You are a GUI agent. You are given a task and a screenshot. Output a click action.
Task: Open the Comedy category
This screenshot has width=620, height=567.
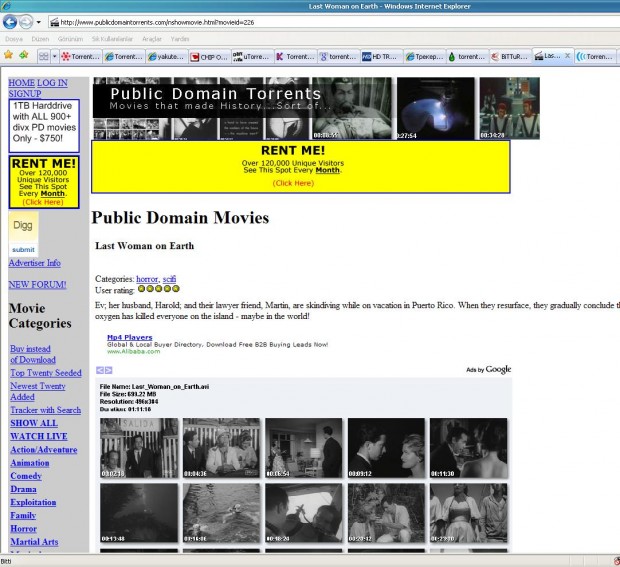(x=26, y=476)
